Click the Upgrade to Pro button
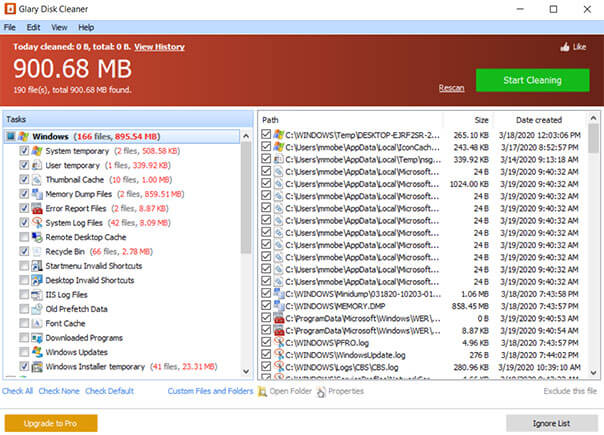Screen dimensions: 604x435 click(51, 423)
